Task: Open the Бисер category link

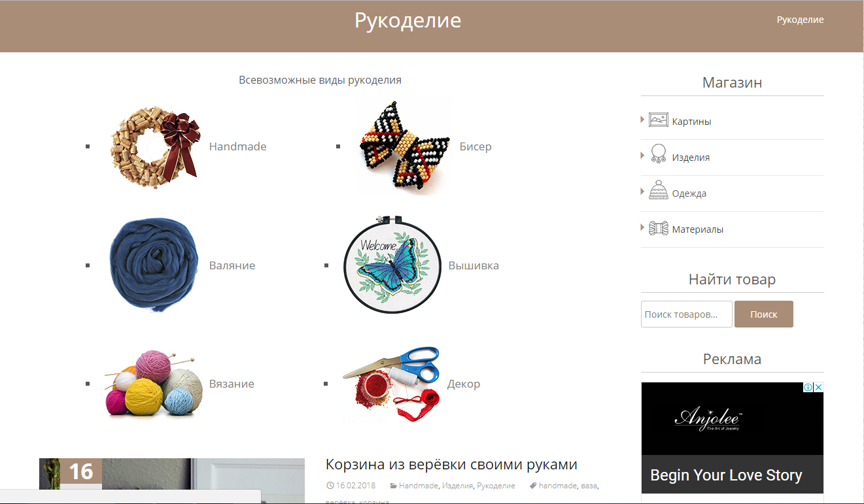Action: 475,146
